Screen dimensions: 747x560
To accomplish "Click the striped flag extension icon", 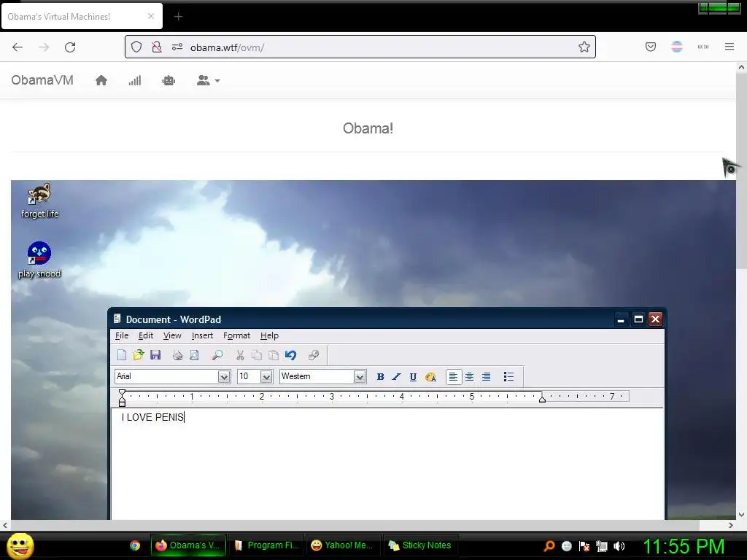I will point(677,47).
